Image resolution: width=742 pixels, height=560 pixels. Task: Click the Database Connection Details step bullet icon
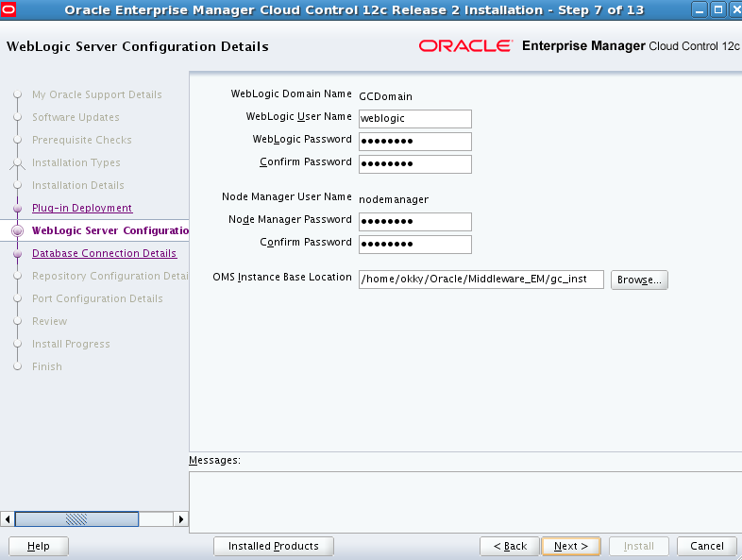[18, 254]
